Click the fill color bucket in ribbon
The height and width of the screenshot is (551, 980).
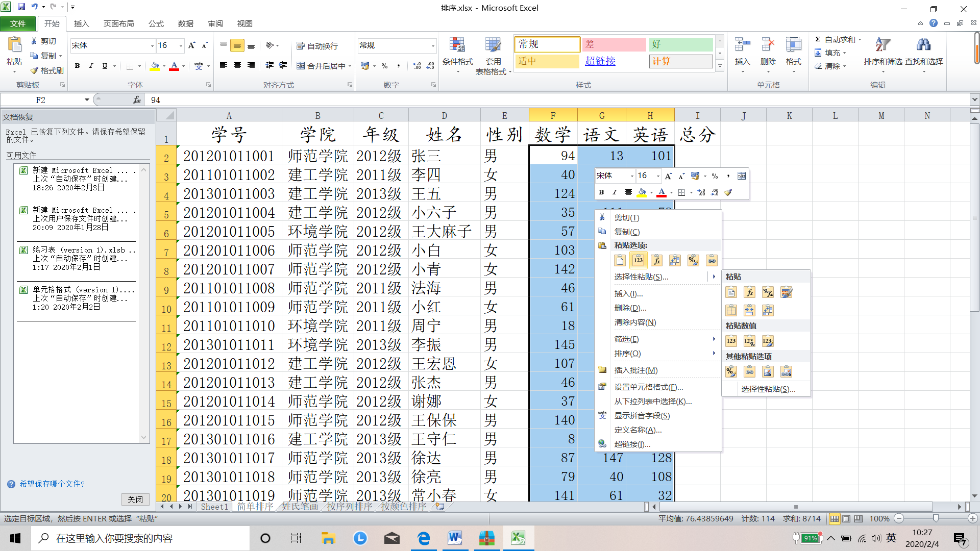point(155,66)
